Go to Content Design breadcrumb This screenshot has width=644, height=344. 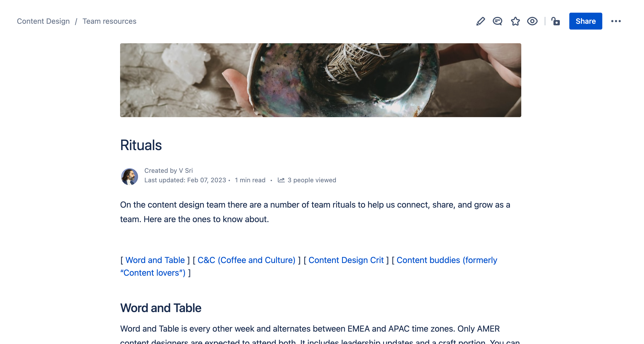43,21
